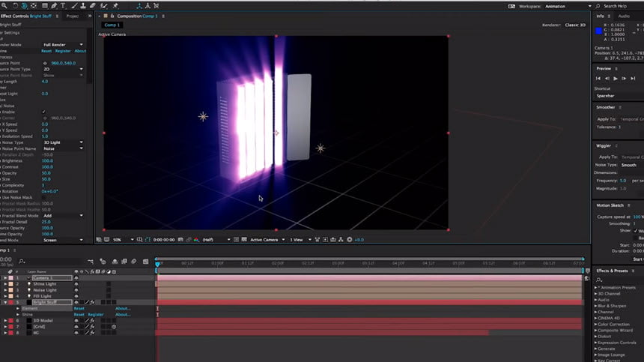The height and width of the screenshot is (362, 644).
Task: Open the Source Point Type dropdown
Action: point(63,69)
